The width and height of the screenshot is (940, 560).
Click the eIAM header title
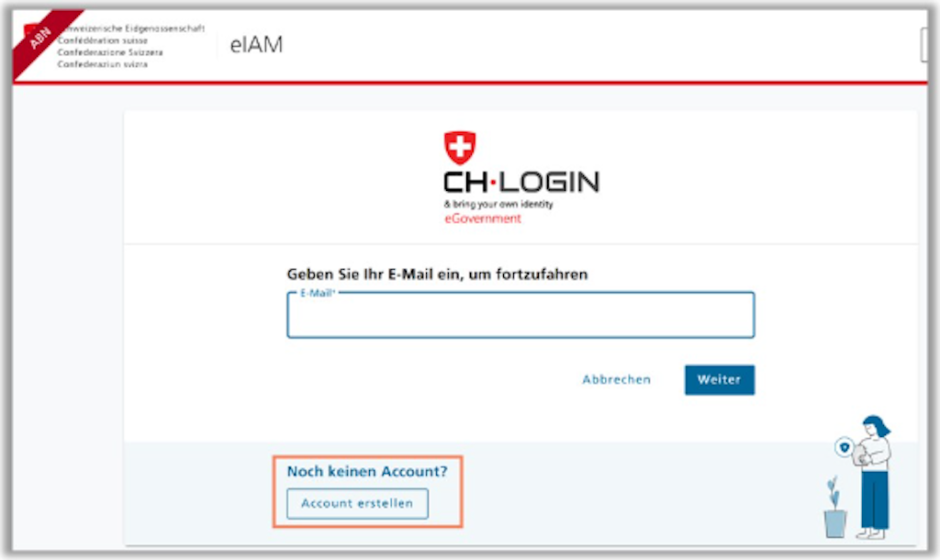[x=256, y=44]
